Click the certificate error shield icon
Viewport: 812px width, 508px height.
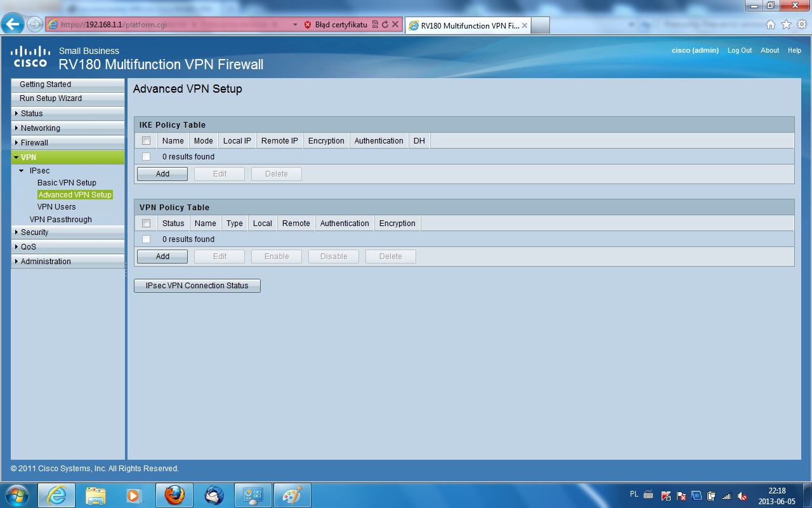[x=308, y=25]
